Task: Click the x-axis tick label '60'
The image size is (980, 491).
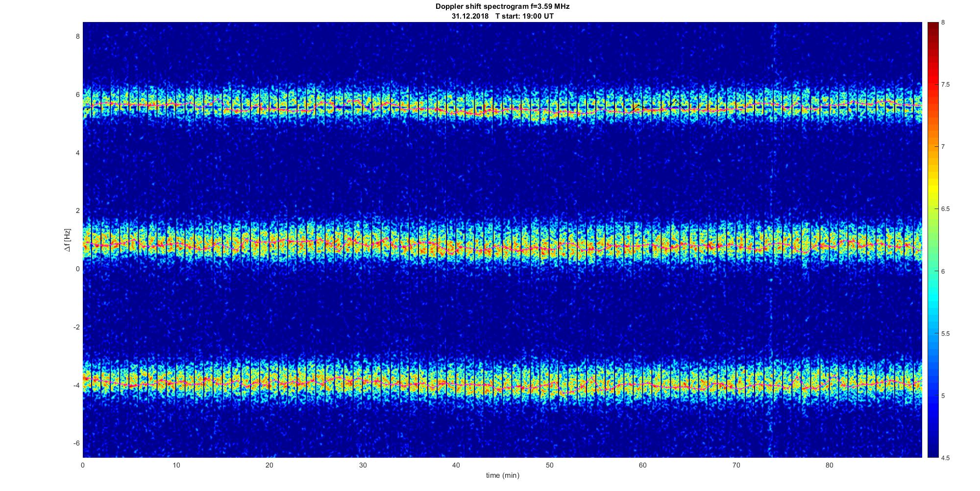Action: point(642,465)
